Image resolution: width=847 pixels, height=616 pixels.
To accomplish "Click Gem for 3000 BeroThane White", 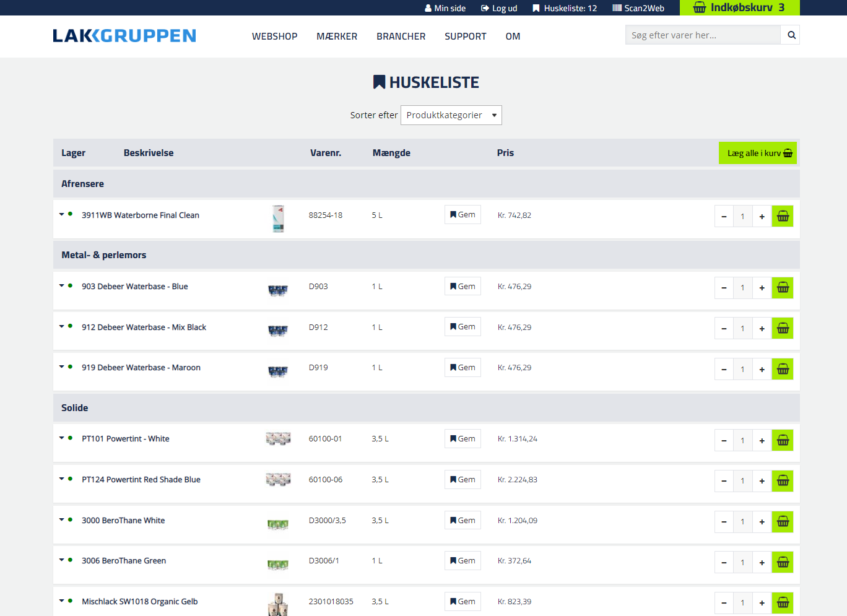I will 463,521.
